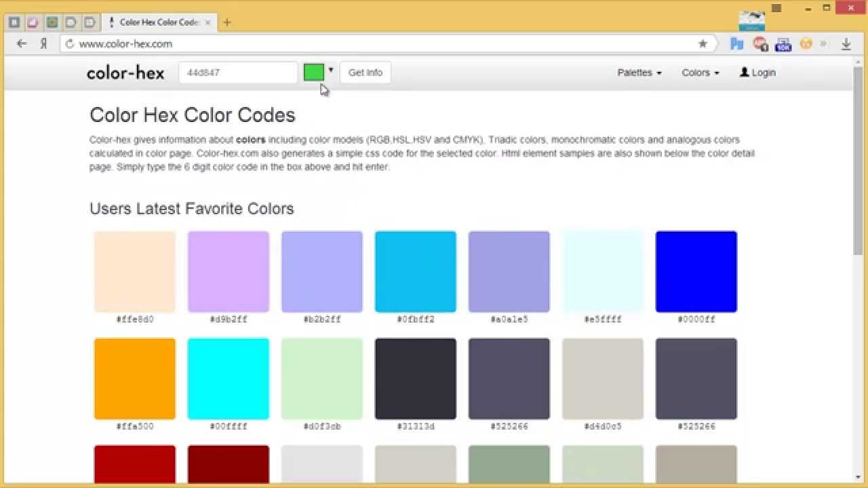868x488 pixels.
Task: Select the second pinned tab with pink icon
Action: coord(33,22)
